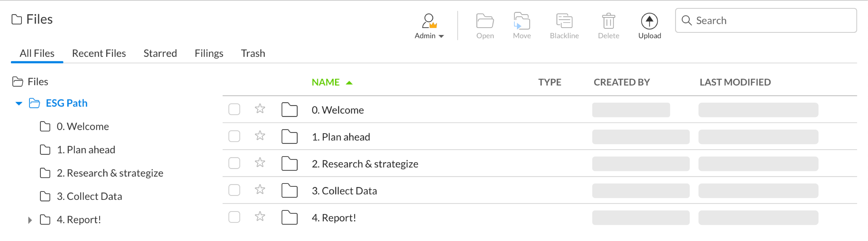Star the 2. Research & strategize row
868x241 pixels.
[260, 163]
